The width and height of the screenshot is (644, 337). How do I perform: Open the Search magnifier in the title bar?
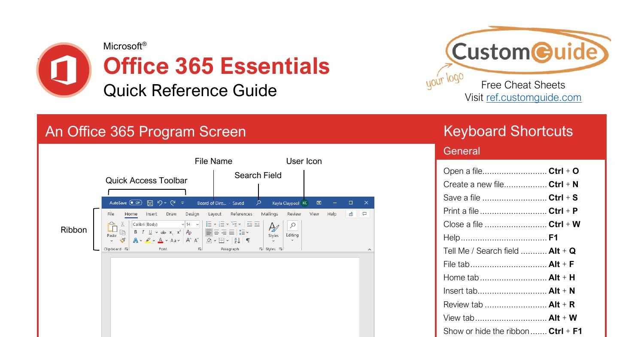pos(258,203)
